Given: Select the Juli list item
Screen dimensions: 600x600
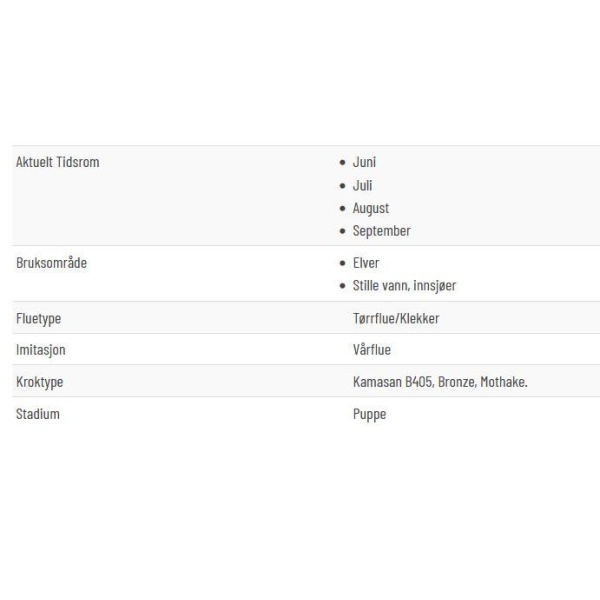Looking at the screenshot, I should click(x=362, y=185).
